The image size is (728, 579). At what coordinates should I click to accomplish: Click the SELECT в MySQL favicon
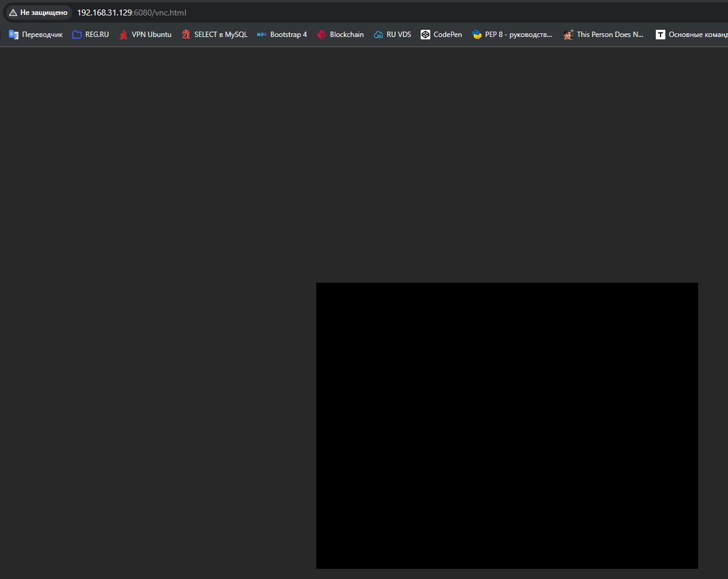tap(186, 35)
